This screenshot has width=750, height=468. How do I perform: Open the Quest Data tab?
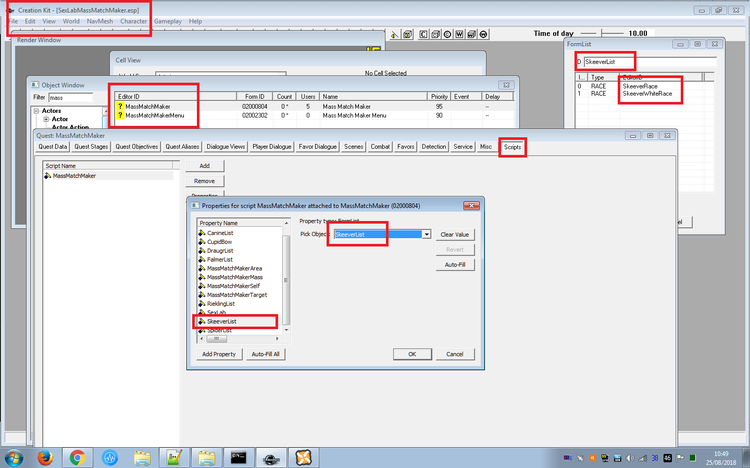pyautogui.click(x=53, y=147)
